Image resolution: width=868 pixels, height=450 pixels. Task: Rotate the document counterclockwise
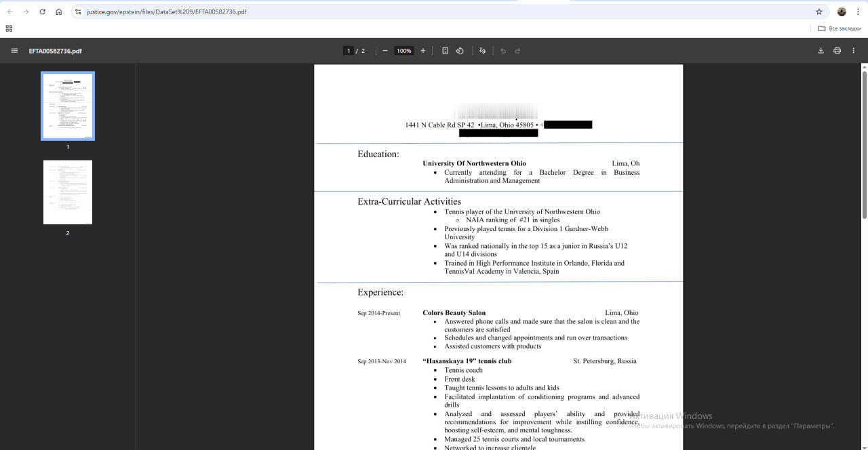(x=460, y=51)
